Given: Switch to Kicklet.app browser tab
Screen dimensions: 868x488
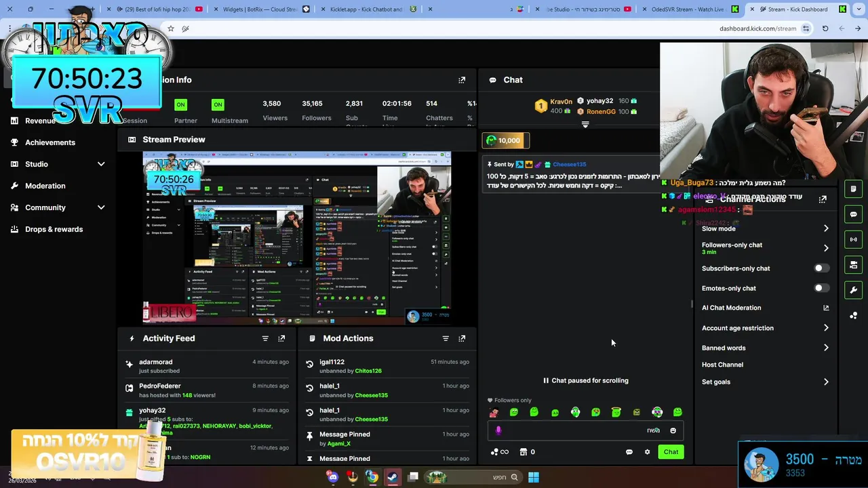Looking at the screenshot, I should (x=370, y=9).
